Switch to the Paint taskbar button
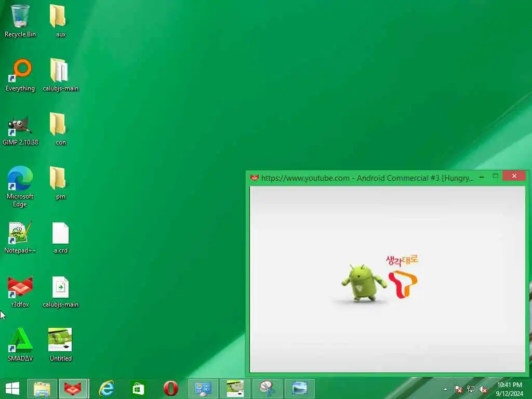Viewport: 532px width, 399px height. tap(234, 389)
